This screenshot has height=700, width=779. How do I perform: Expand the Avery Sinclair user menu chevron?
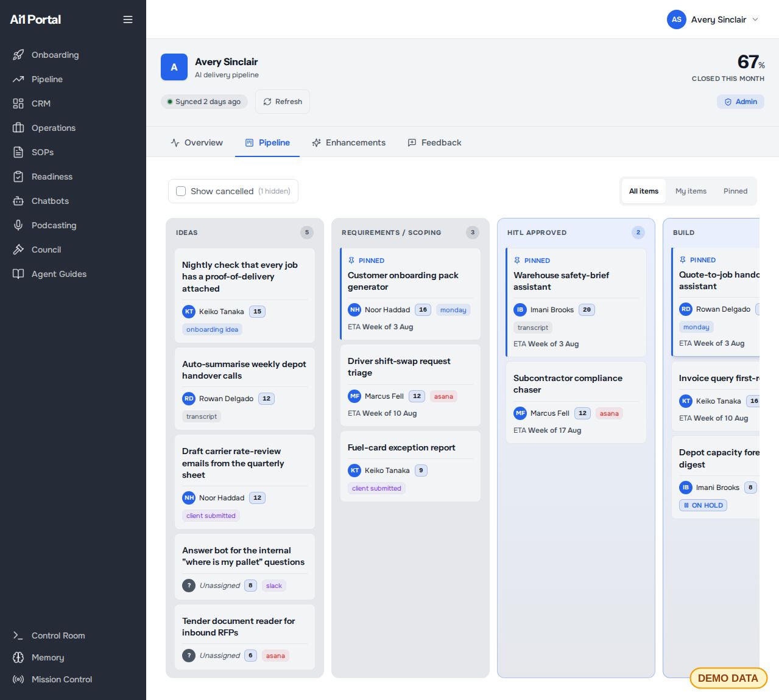point(755,19)
